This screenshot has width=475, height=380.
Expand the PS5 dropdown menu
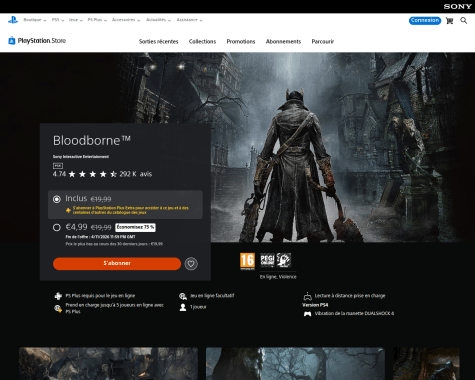tap(58, 20)
